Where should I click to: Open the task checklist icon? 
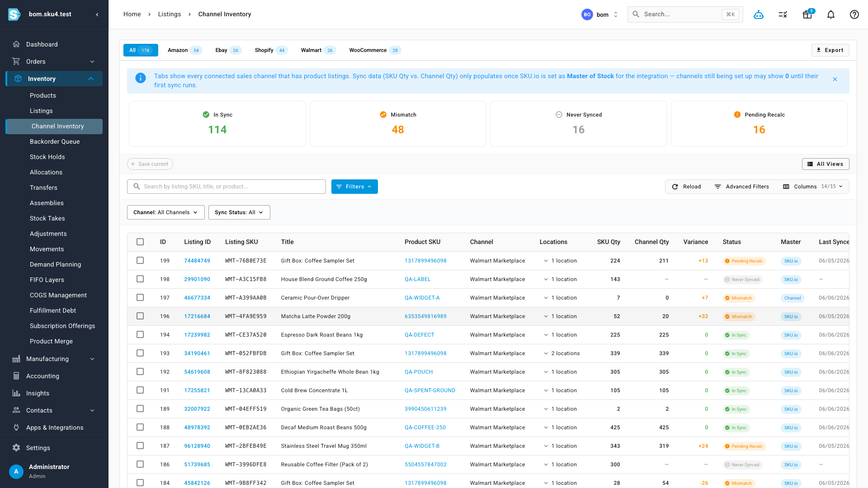click(x=783, y=14)
